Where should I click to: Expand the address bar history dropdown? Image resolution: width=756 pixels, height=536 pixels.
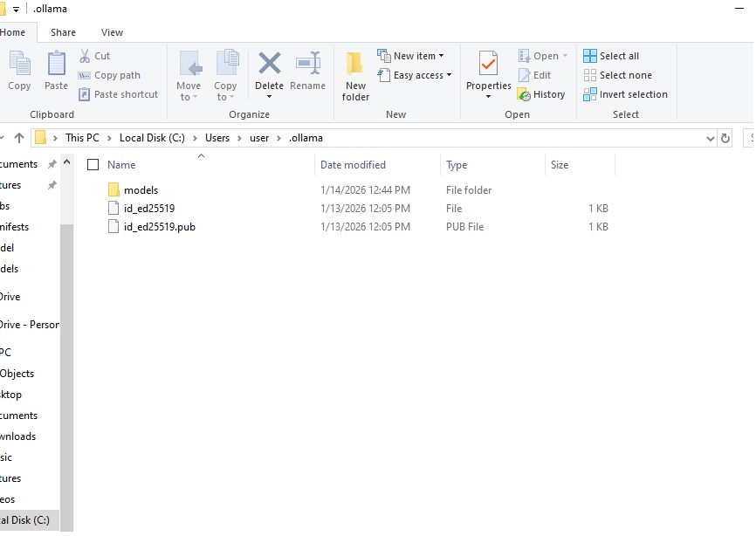coord(710,138)
